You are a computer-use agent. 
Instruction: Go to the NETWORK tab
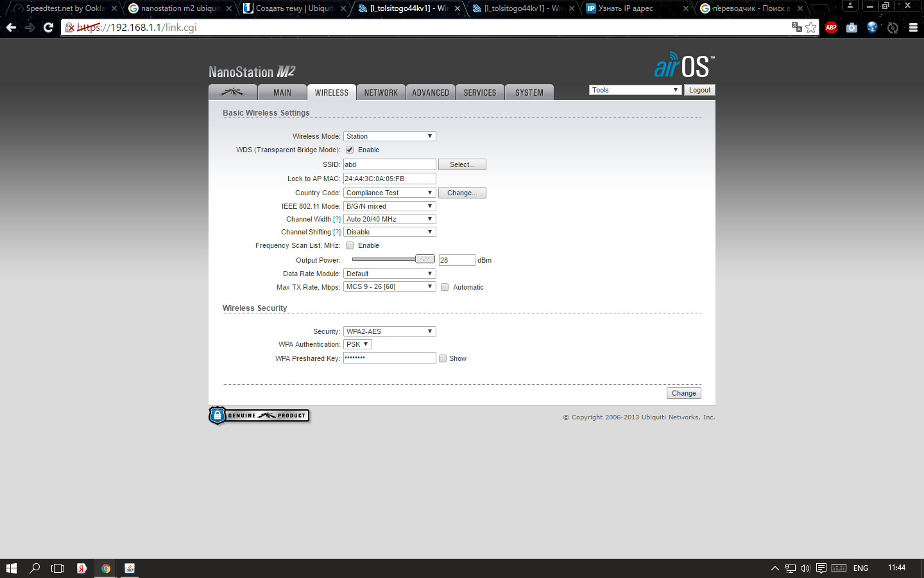click(381, 92)
